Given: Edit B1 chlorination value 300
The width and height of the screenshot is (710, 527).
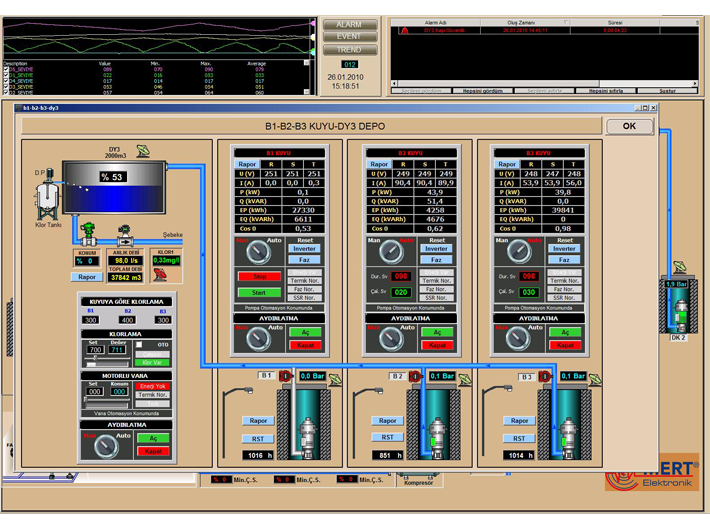Looking at the screenshot, I should pyautogui.click(x=91, y=320).
